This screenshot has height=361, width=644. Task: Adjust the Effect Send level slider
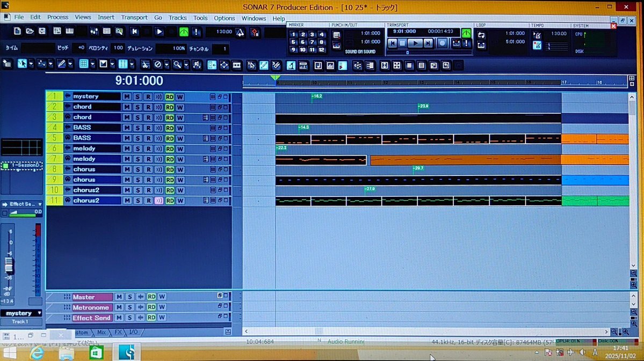[x=21, y=213]
